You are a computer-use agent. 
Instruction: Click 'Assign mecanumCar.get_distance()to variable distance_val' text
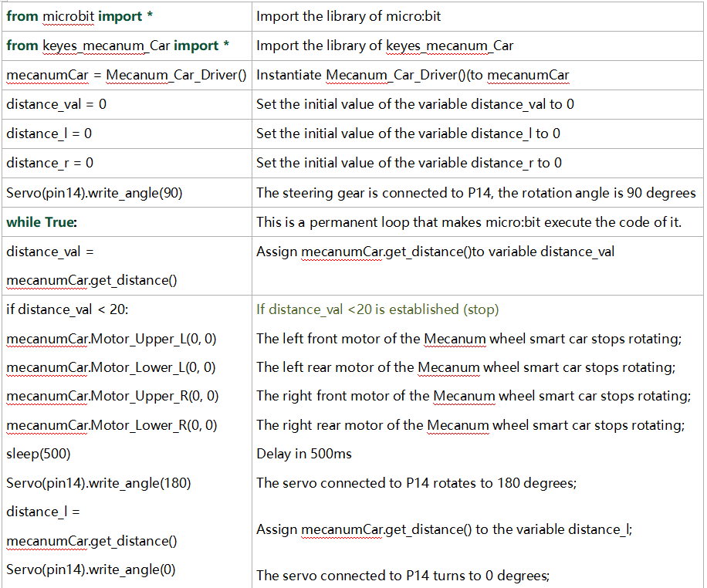(x=435, y=252)
